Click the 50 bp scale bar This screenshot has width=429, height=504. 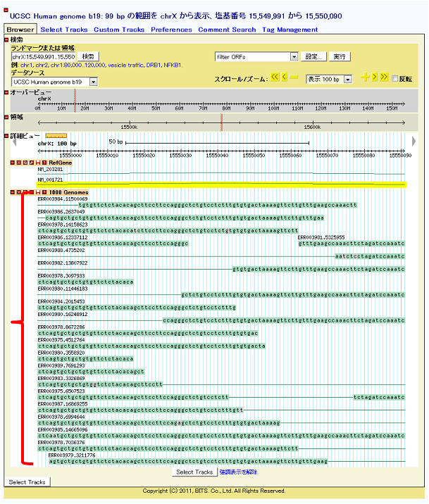click(x=217, y=143)
